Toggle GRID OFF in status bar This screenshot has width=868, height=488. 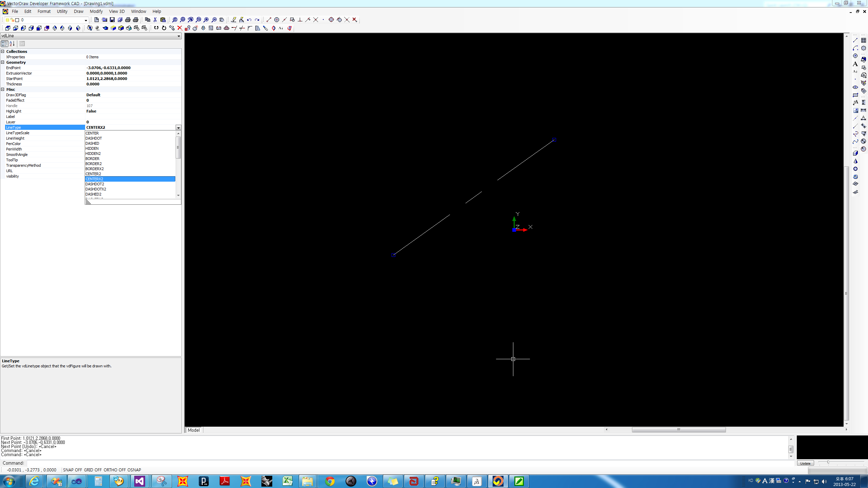coord(93,470)
